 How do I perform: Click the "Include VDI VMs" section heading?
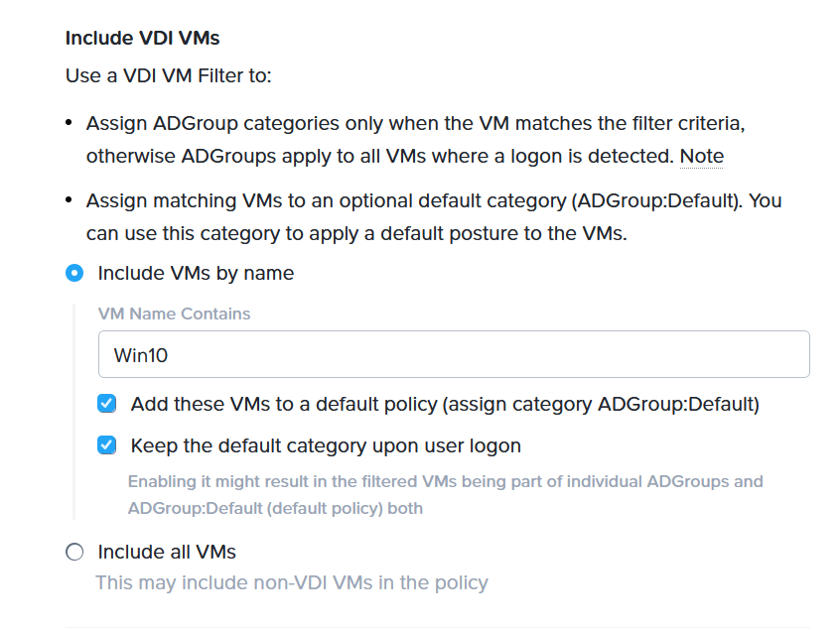(x=142, y=38)
